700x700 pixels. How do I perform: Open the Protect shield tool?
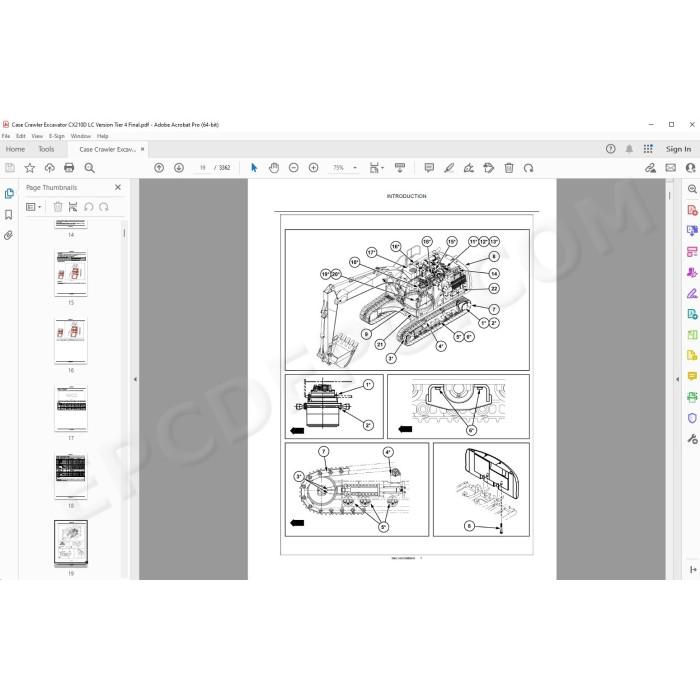[x=692, y=418]
